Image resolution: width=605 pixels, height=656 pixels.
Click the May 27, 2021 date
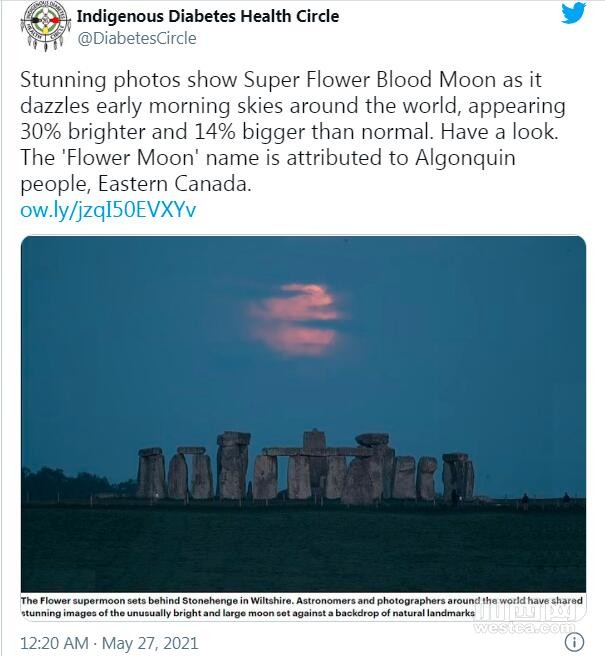coord(150,643)
